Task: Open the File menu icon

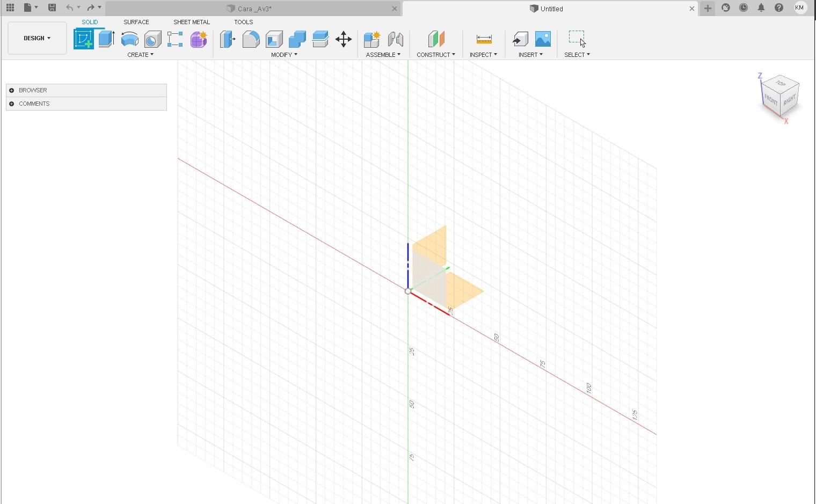Action: (x=30, y=8)
